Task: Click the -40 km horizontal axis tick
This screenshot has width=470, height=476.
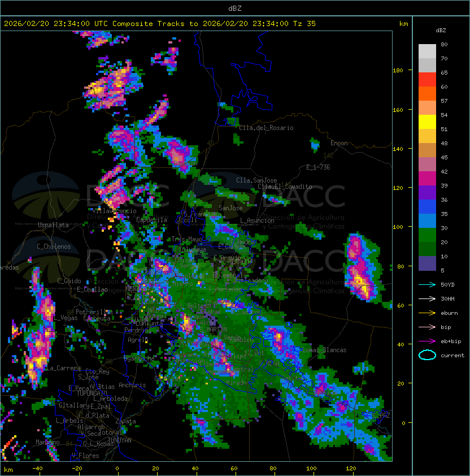Action: coord(38,469)
